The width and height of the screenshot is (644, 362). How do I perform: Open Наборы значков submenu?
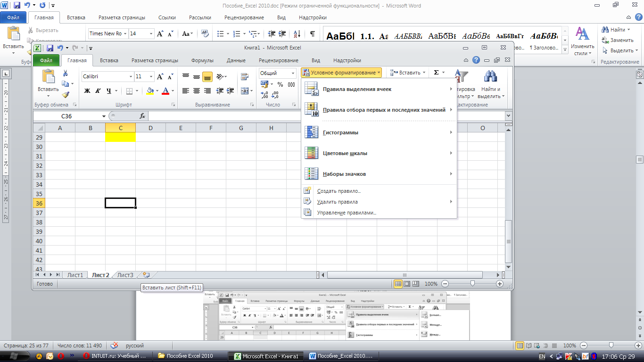click(x=379, y=174)
